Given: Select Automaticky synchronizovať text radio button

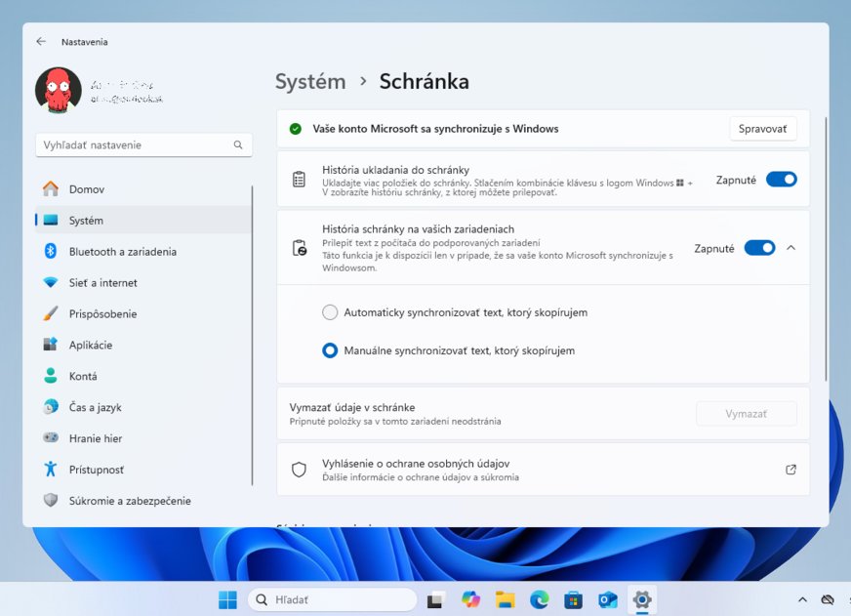Looking at the screenshot, I should click(330, 312).
